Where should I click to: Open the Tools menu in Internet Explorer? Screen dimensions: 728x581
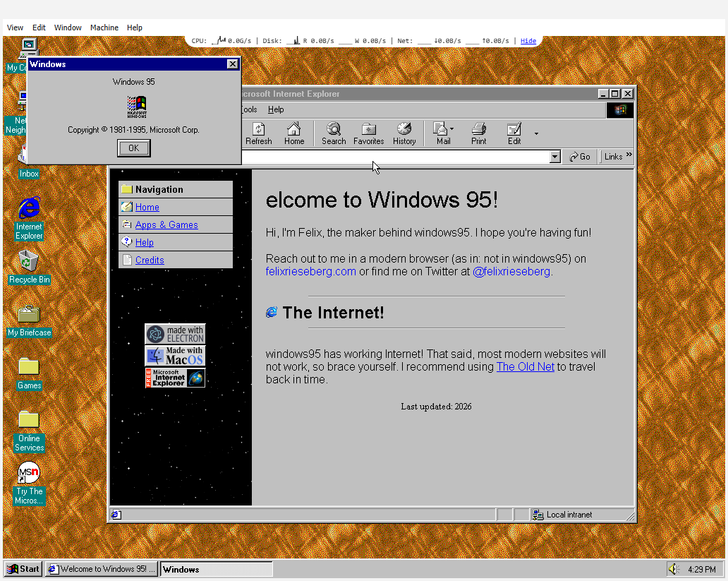[x=249, y=109]
